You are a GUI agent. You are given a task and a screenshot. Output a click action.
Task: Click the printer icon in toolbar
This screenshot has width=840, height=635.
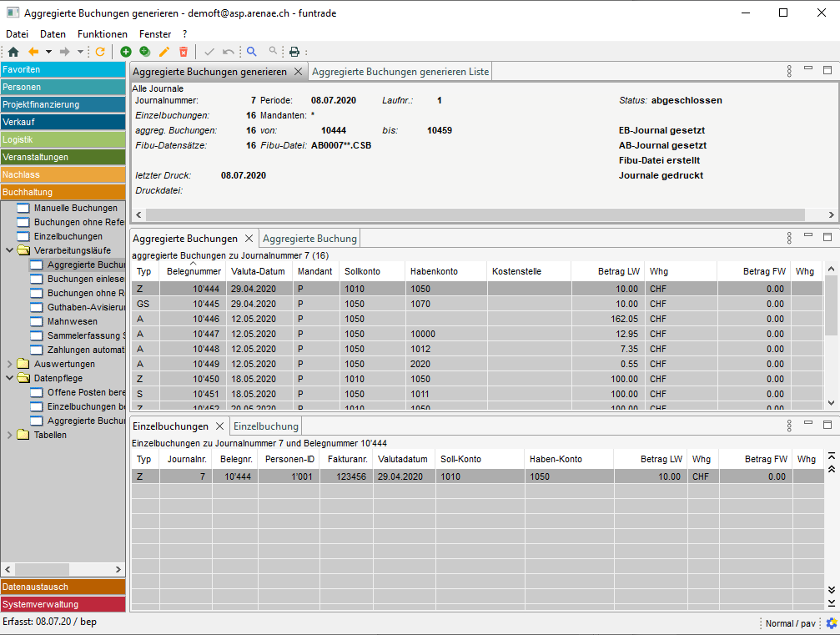tap(294, 52)
